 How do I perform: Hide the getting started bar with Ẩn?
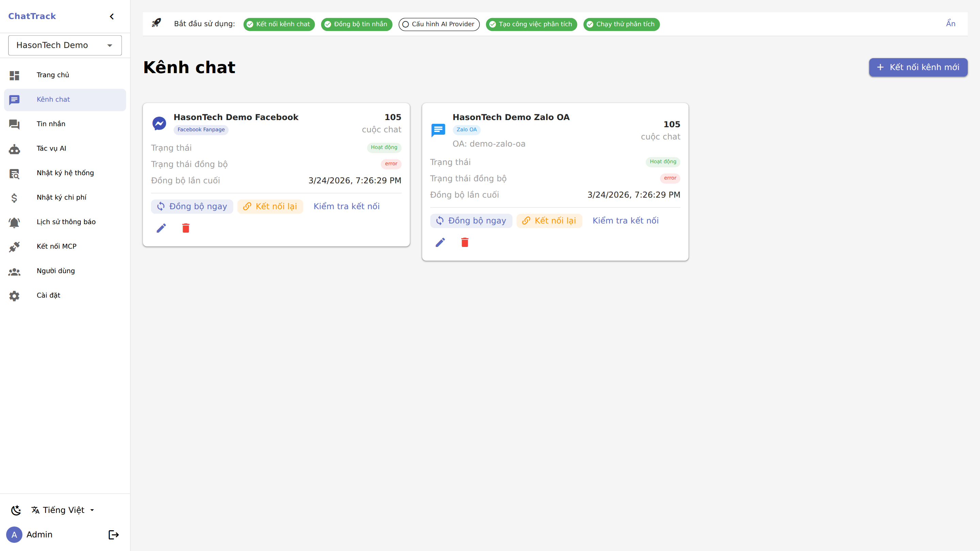(950, 23)
